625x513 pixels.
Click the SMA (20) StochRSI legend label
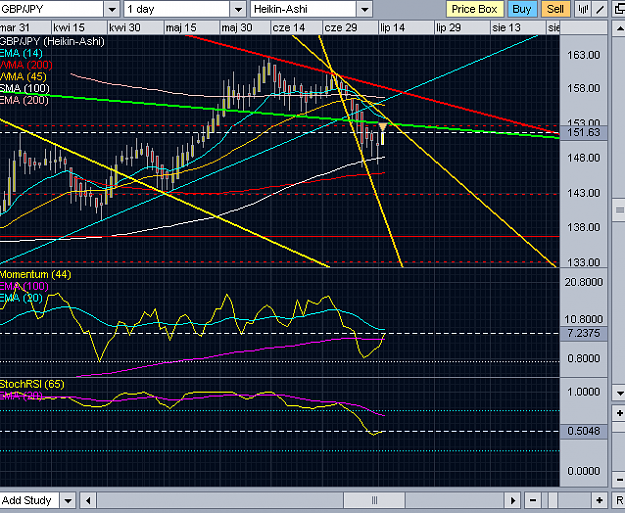pos(21,396)
